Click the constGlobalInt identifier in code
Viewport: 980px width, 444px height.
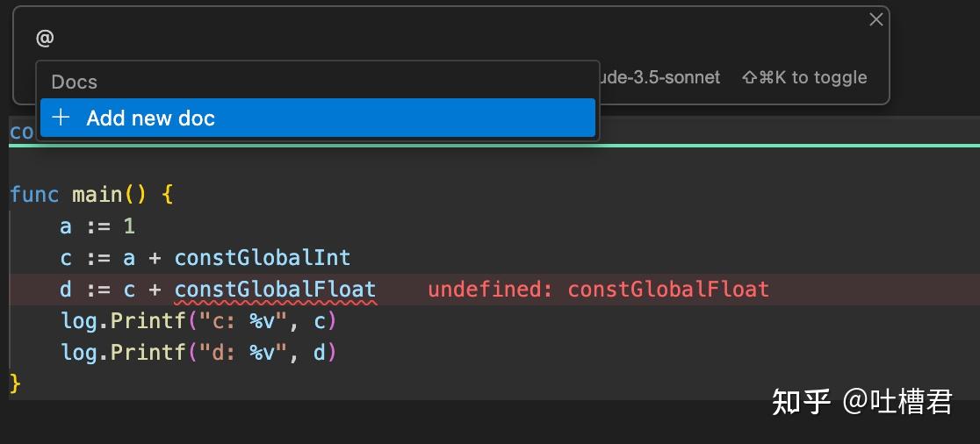point(263,257)
